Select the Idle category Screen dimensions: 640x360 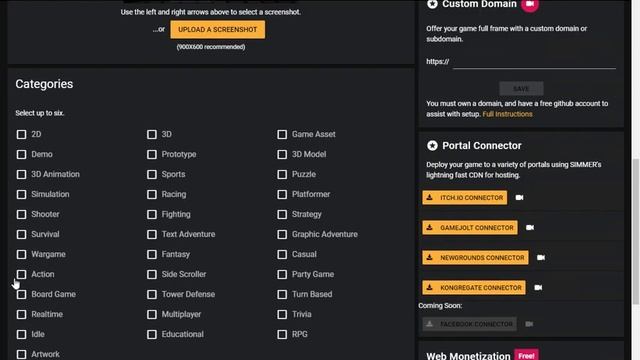click(21, 334)
